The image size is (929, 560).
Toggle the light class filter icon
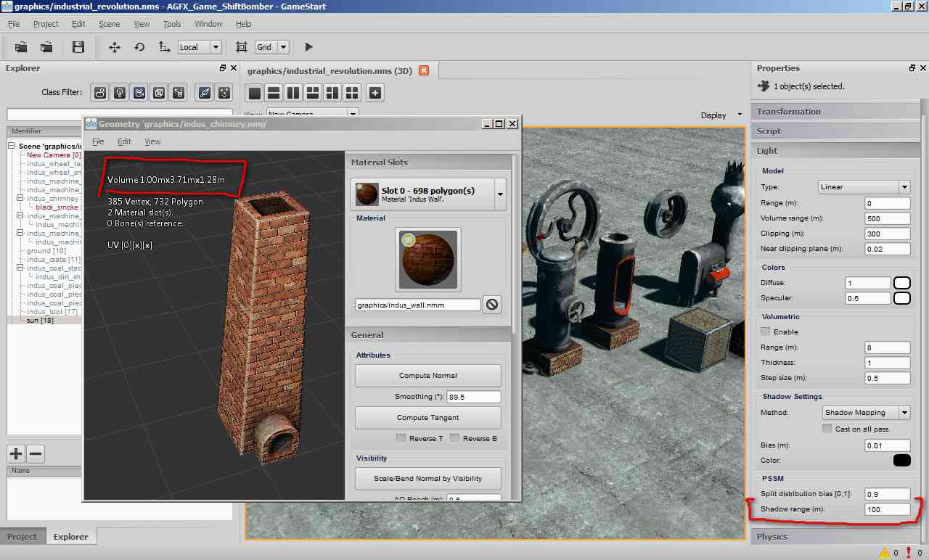[x=120, y=92]
